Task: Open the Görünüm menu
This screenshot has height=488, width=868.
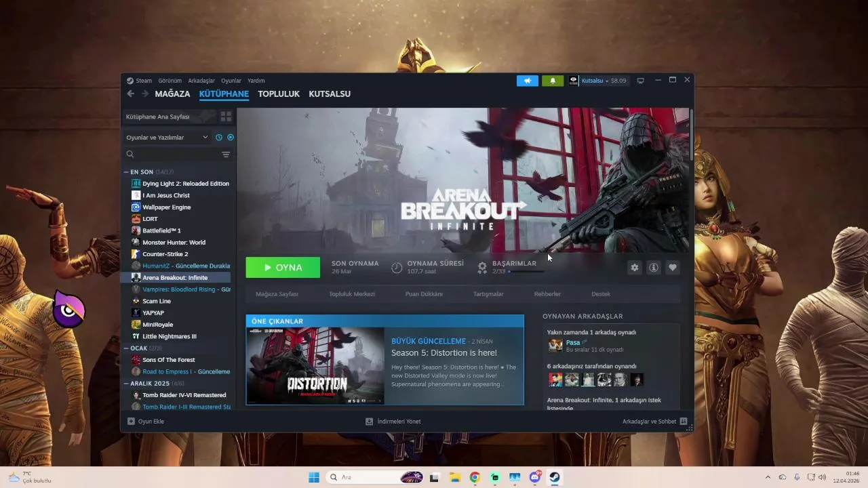Action: click(170, 81)
